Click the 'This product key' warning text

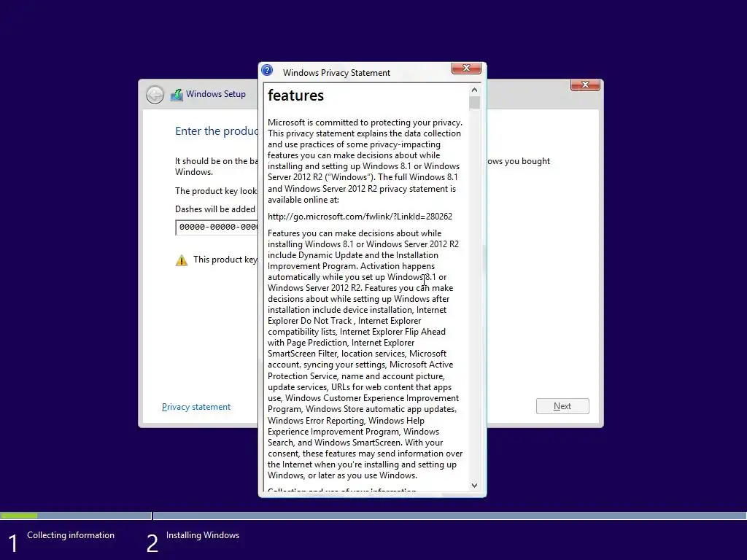point(225,260)
